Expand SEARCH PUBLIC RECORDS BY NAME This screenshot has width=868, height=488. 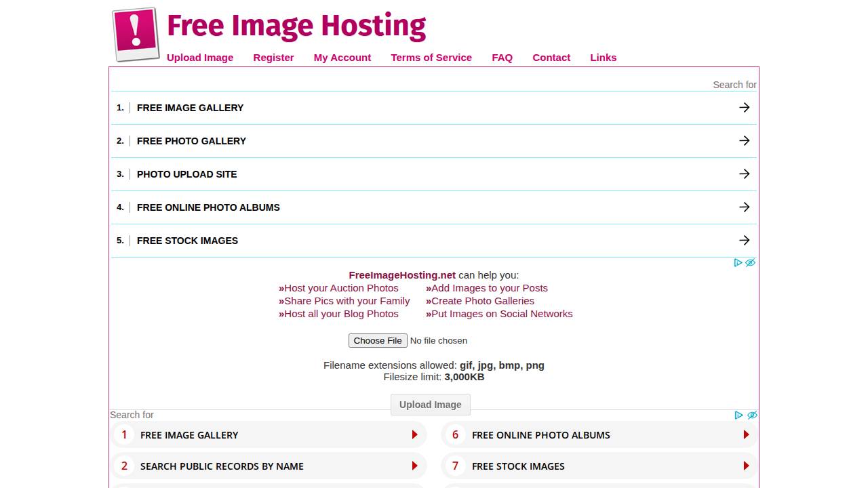(222, 466)
